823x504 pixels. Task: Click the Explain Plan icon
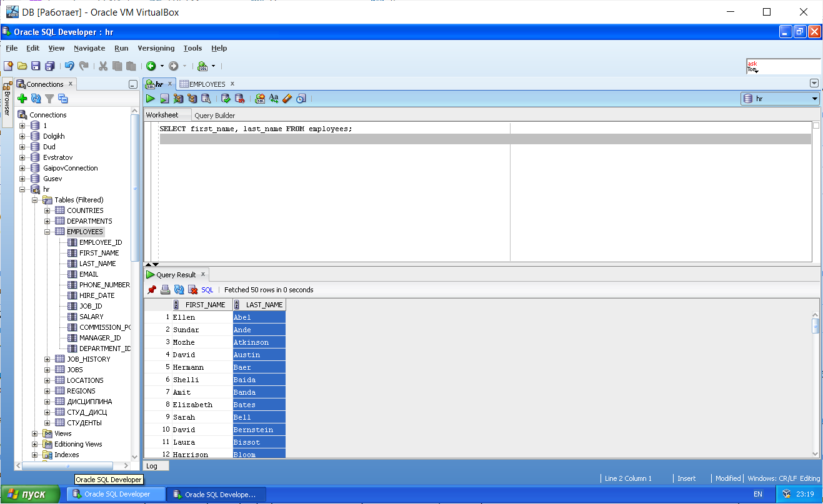click(x=192, y=98)
